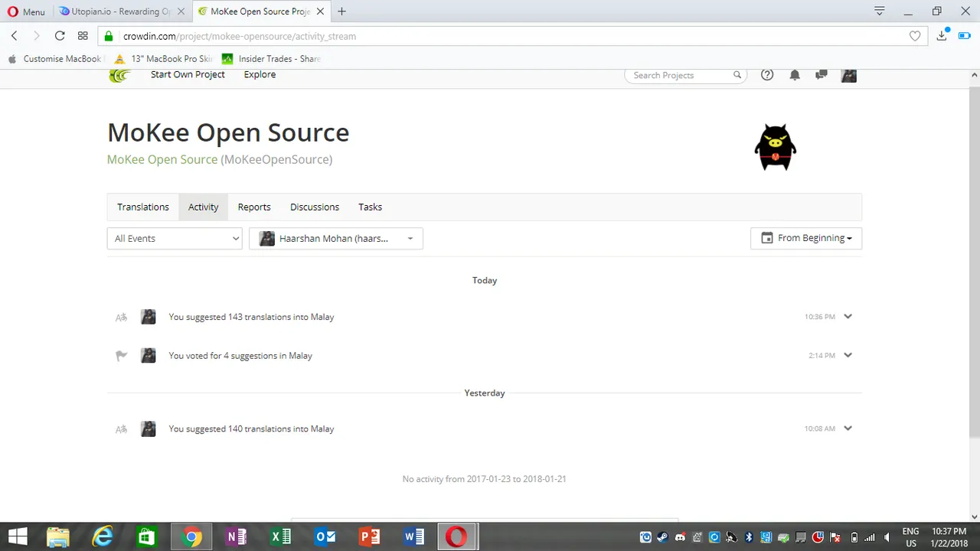Open the user profile avatar in header
The height and width of the screenshot is (551, 980).
pyautogui.click(x=848, y=75)
